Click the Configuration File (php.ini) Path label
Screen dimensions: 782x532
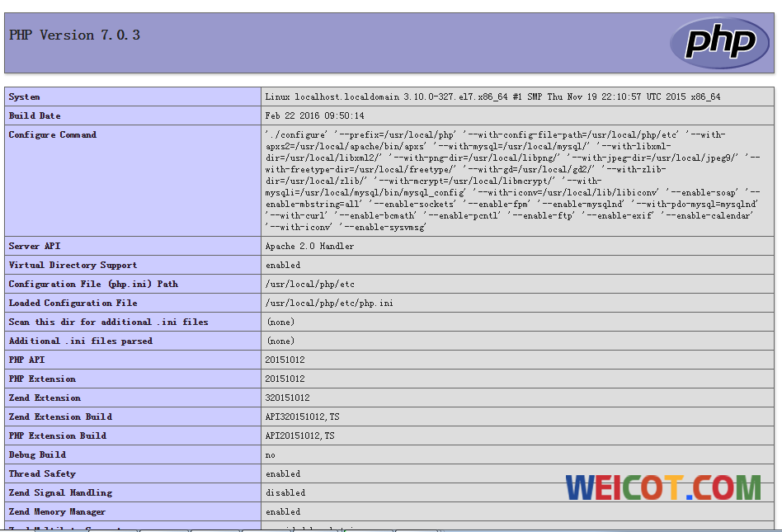(x=93, y=284)
